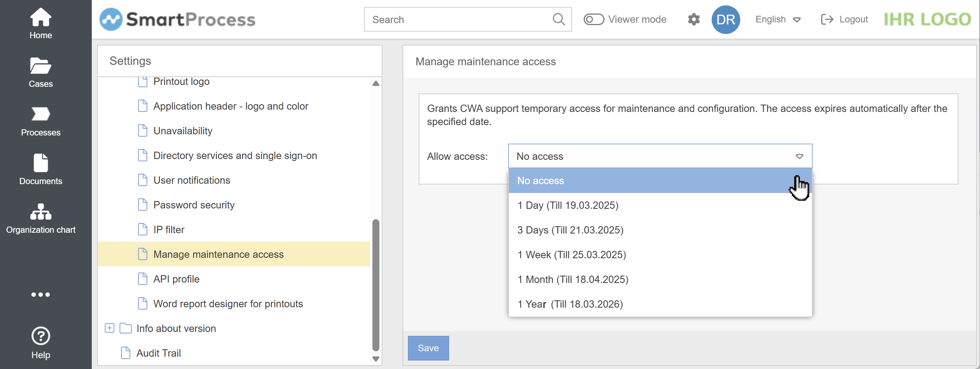
Task: Open settings gear icon in header
Action: pos(694,19)
